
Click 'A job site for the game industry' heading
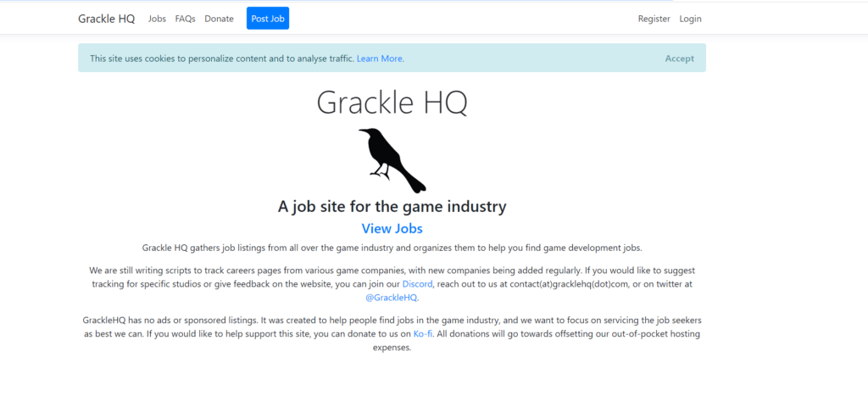pyautogui.click(x=392, y=207)
